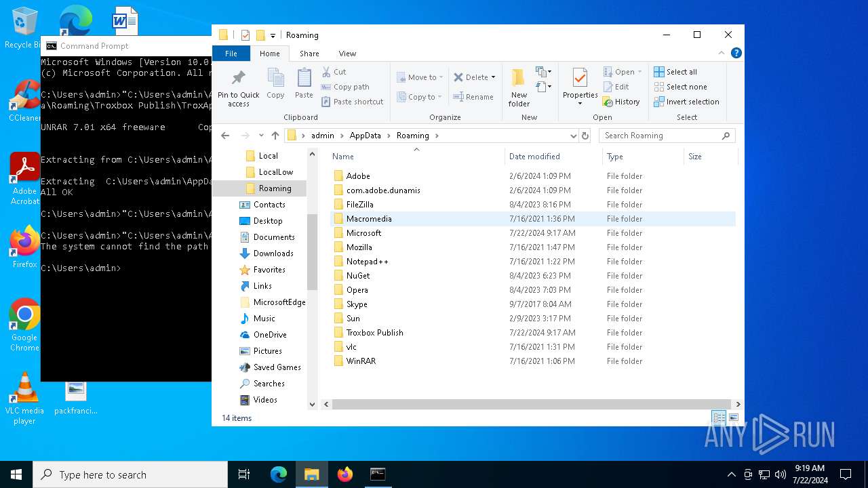Click the horizontal scrollbar of file list
This screenshot has height=488, width=868.
531,405
